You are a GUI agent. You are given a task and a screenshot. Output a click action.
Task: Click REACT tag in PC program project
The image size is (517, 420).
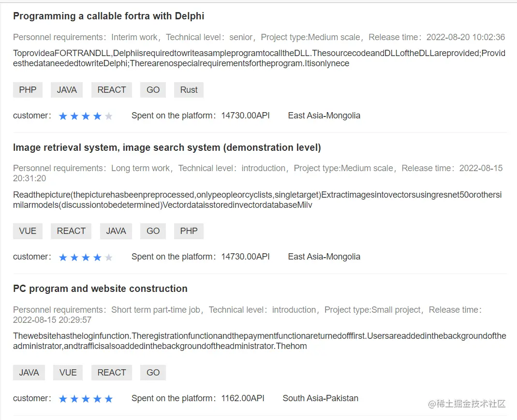pyautogui.click(x=111, y=373)
